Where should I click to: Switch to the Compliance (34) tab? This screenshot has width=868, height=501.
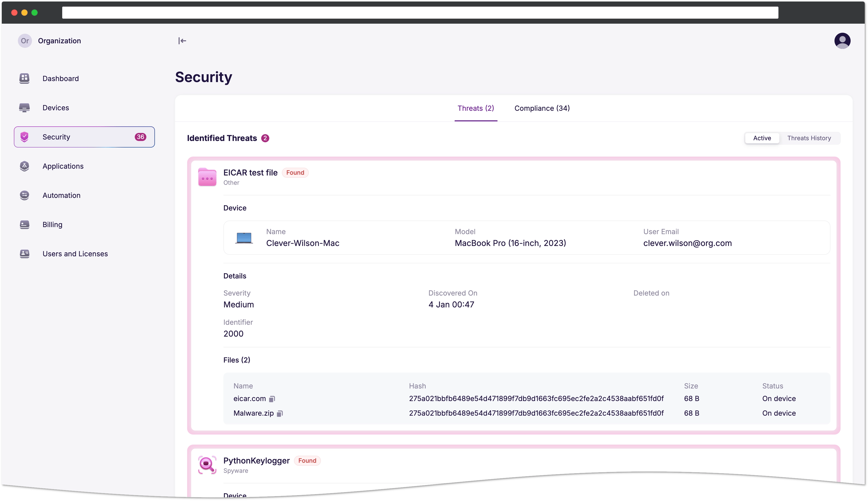point(542,109)
